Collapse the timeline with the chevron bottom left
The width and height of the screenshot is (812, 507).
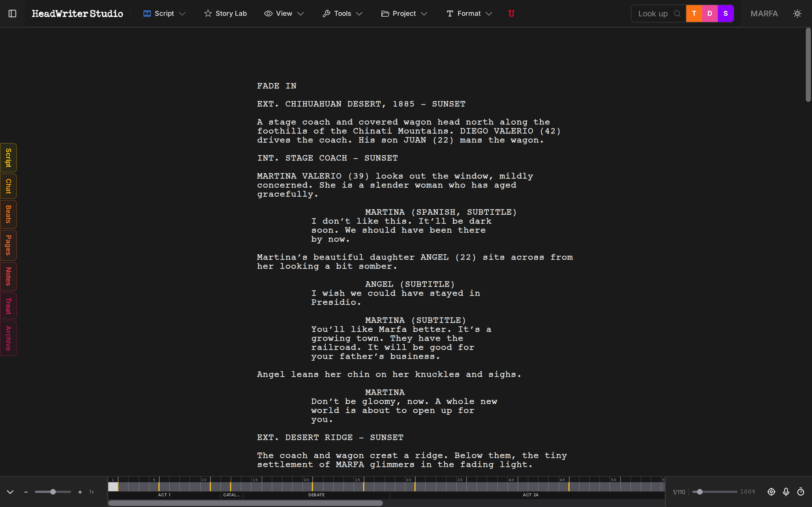coord(10,492)
